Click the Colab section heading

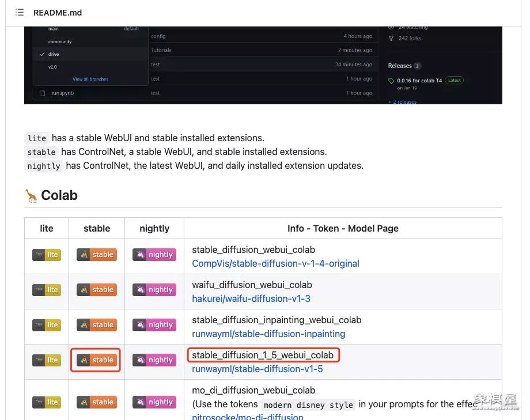pyautogui.click(x=59, y=195)
